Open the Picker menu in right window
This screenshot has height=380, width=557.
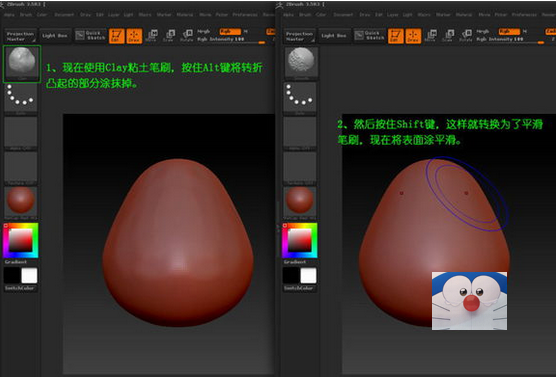pos(501,15)
